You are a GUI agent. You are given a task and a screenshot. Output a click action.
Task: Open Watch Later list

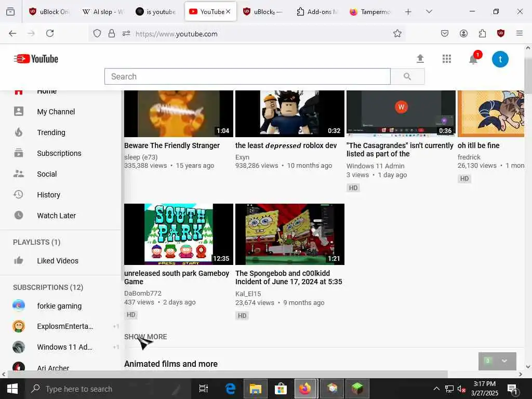56,216
